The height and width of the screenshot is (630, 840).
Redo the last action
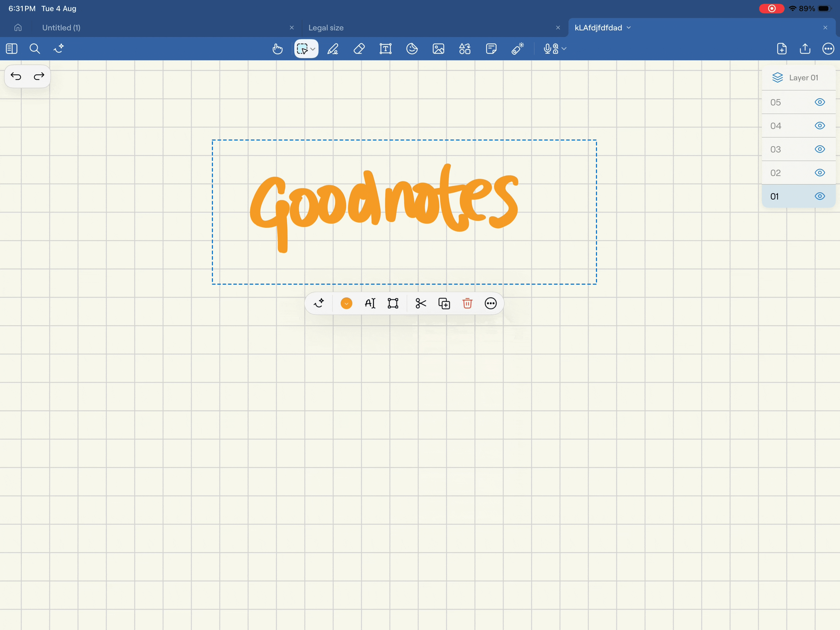point(39,76)
